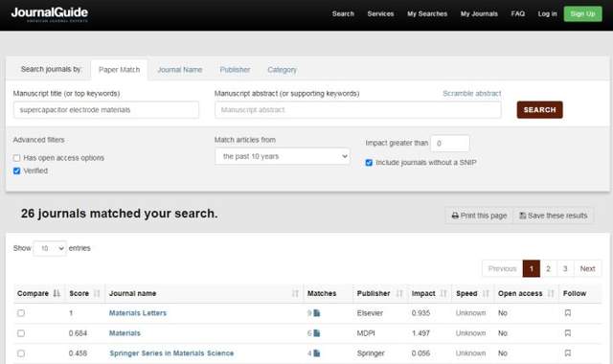Click impact value 0.935
613x364 pixels.
click(420, 313)
